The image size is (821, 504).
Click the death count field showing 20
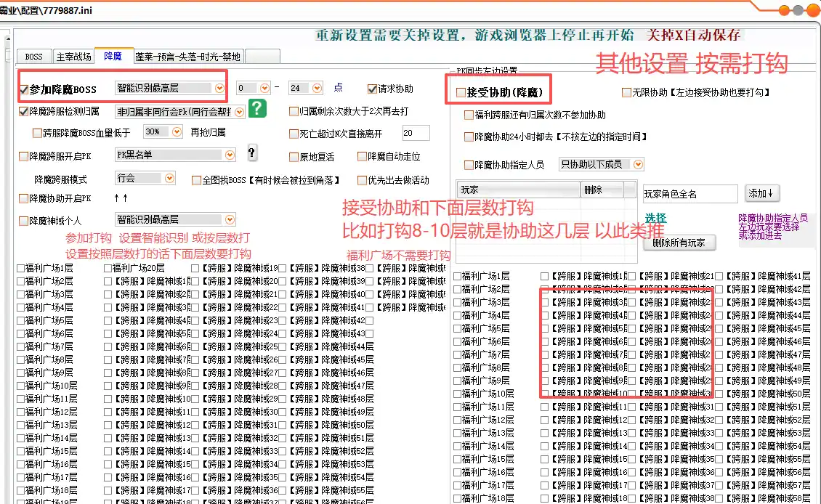pos(416,133)
